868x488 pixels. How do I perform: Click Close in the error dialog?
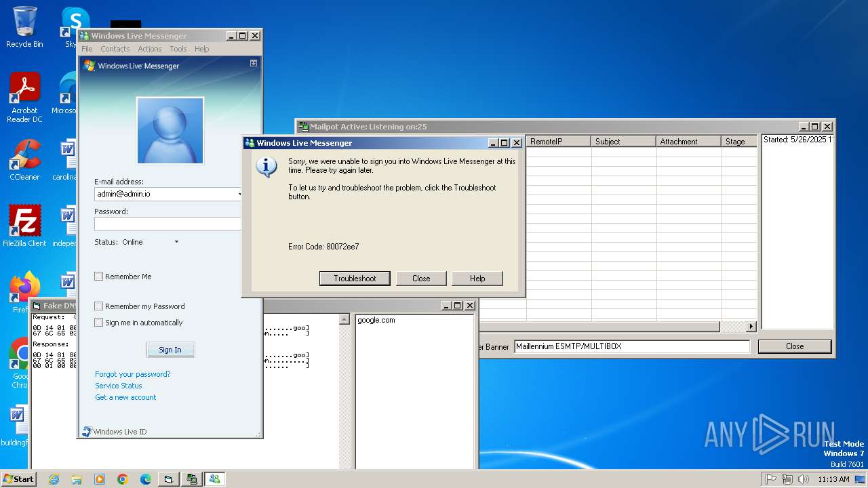(421, 279)
